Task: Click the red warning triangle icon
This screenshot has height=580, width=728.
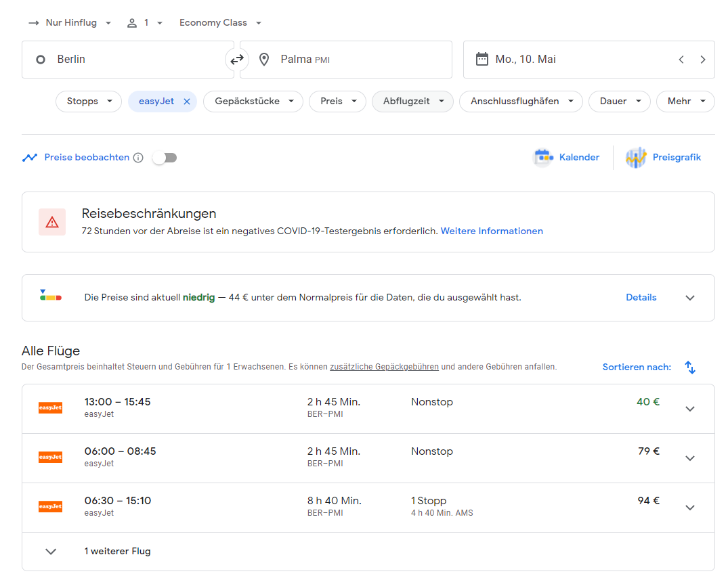Action: (x=52, y=222)
